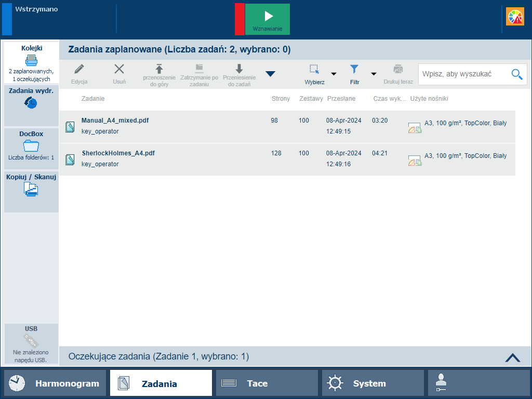This screenshot has width=532, height=399.
Task: Click przenoszenie do góry arrow icon
Action: [x=159, y=69]
